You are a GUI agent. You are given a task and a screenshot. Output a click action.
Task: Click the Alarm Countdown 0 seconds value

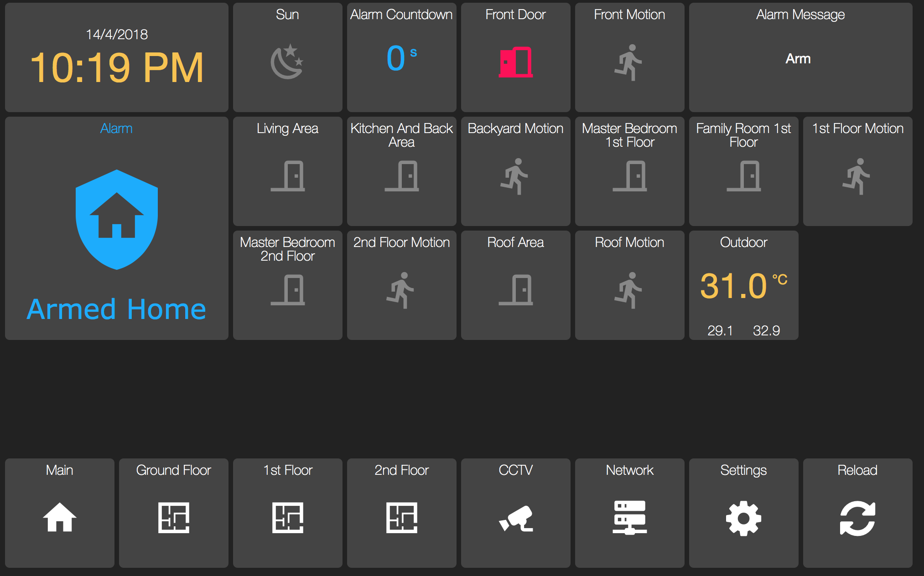coord(396,58)
